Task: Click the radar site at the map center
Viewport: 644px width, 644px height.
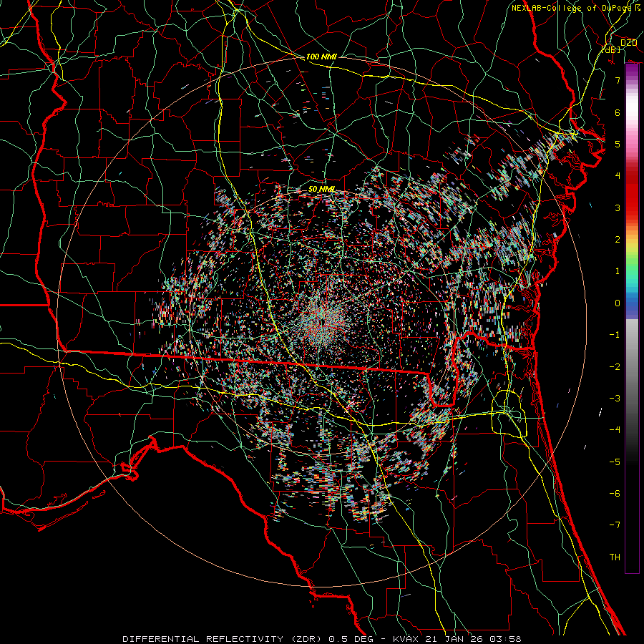Action: pyautogui.click(x=323, y=323)
